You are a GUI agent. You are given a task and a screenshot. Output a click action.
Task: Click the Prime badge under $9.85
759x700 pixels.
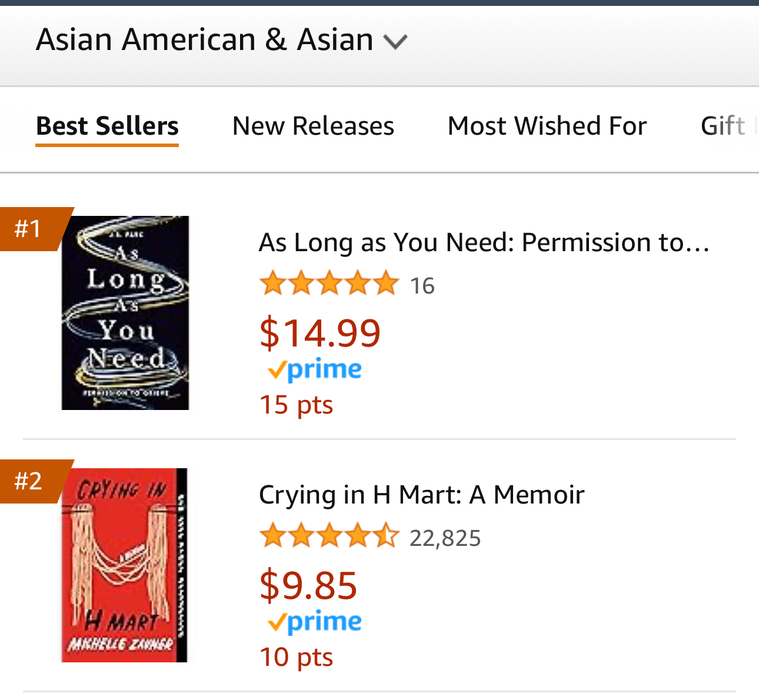point(314,622)
